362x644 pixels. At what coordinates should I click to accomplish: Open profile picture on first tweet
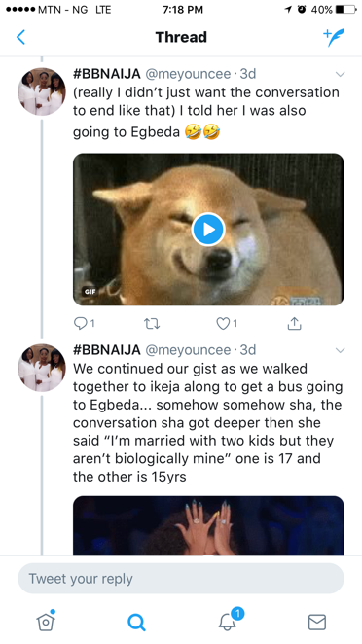42,91
